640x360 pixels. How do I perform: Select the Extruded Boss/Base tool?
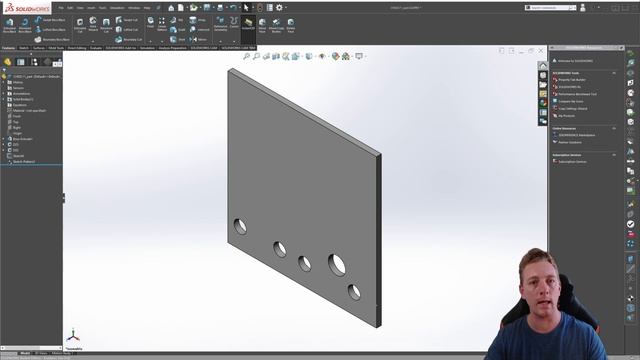coord(9,25)
